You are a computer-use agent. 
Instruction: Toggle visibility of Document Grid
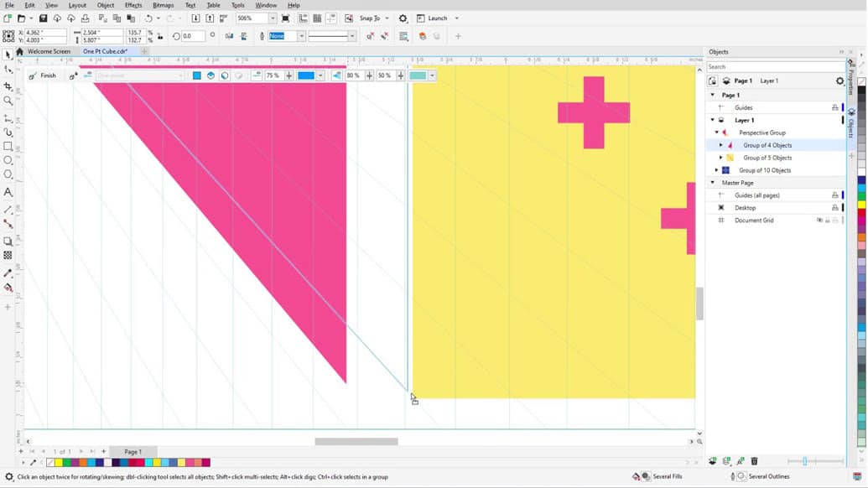pyautogui.click(x=819, y=221)
